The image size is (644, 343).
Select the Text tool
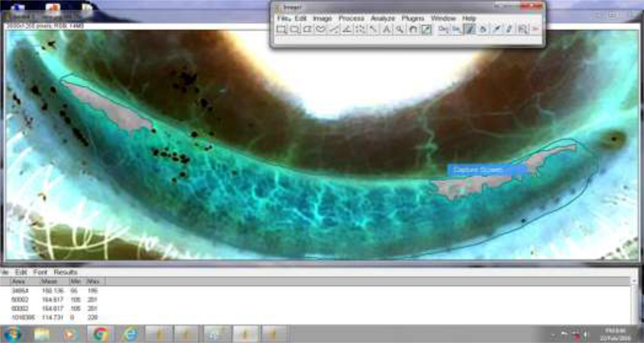click(x=386, y=30)
